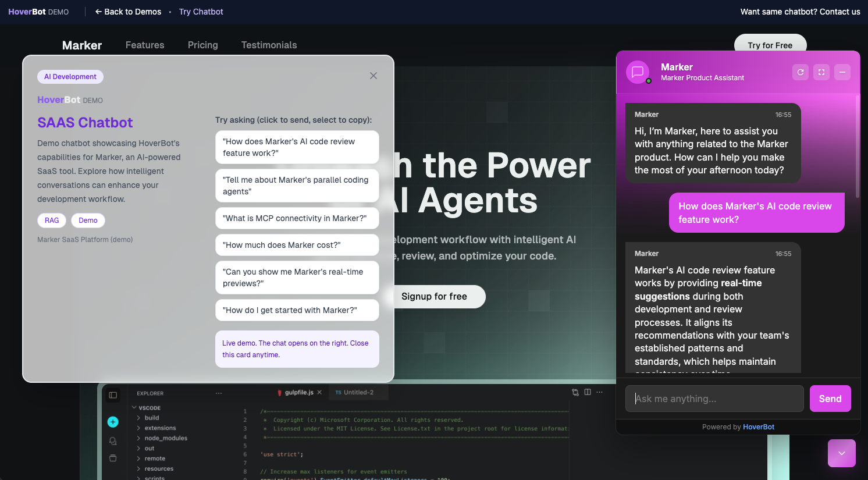Image resolution: width=868 pixels, height=480 pixels.
Task: Ask "How does Marker's AI code review feature work?"
Action: coord(297,147)
